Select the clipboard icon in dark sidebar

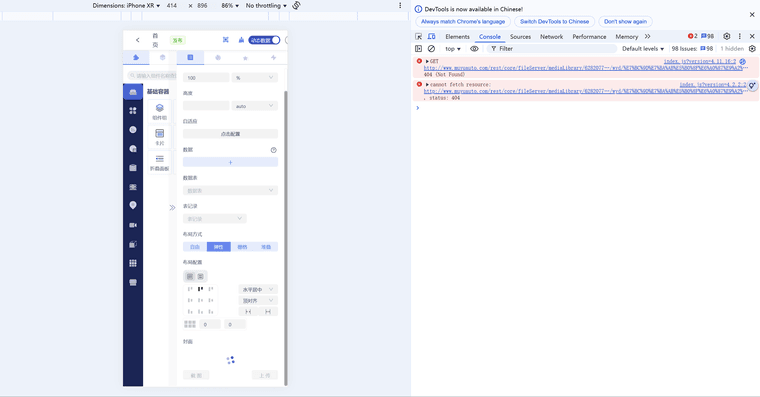[x=133, y=168]
